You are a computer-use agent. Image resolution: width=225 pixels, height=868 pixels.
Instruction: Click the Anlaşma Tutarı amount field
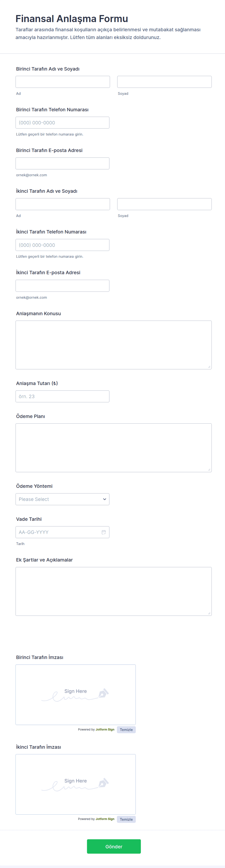62,396
